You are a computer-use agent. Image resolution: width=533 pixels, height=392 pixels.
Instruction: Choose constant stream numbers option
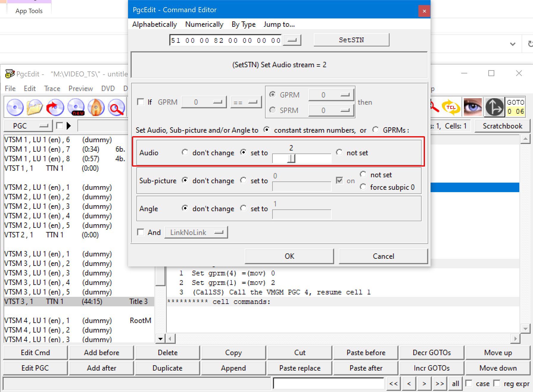pyautogui.click(x=267, y=130)
